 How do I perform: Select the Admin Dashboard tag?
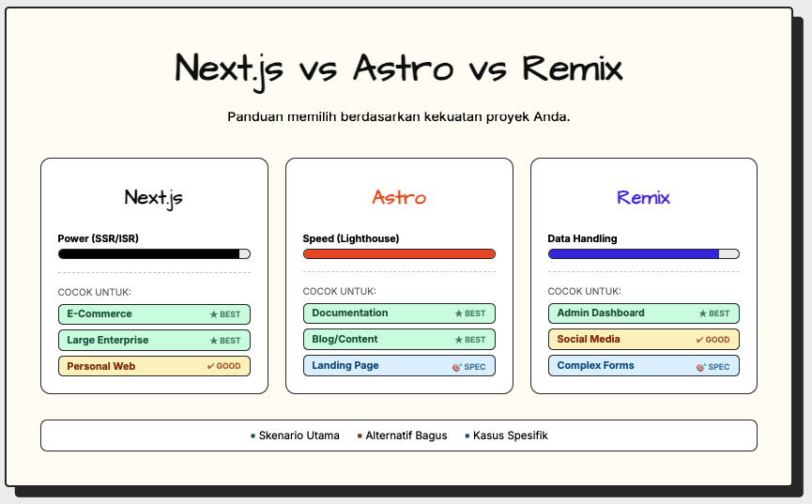click(644, 313)
